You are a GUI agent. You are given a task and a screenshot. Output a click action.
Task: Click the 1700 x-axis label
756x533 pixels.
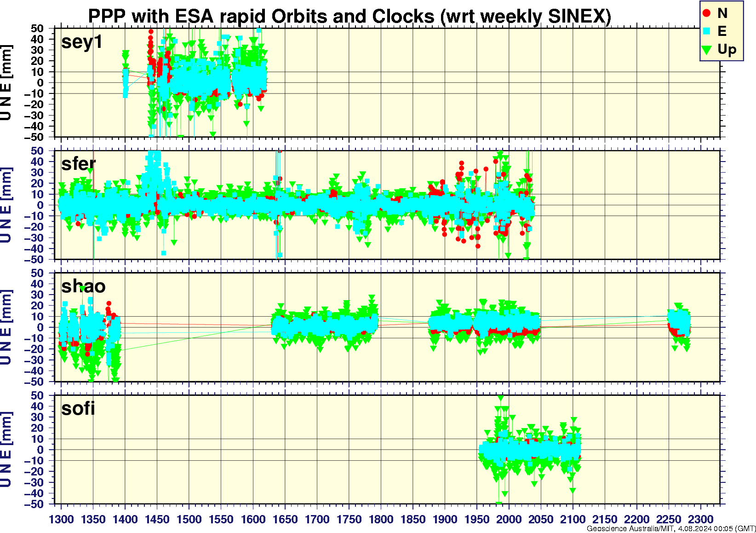pos(317,519)
